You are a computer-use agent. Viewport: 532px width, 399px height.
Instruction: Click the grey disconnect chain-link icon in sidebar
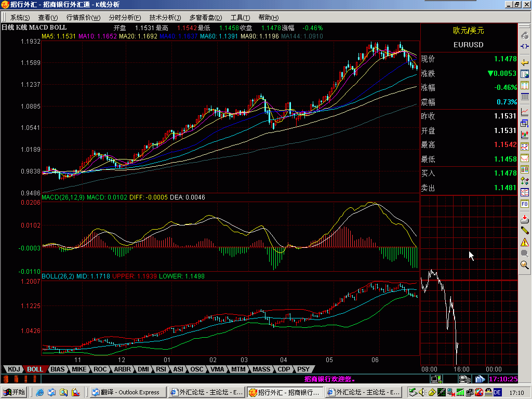pyautogui.click(x=525, y=35)
